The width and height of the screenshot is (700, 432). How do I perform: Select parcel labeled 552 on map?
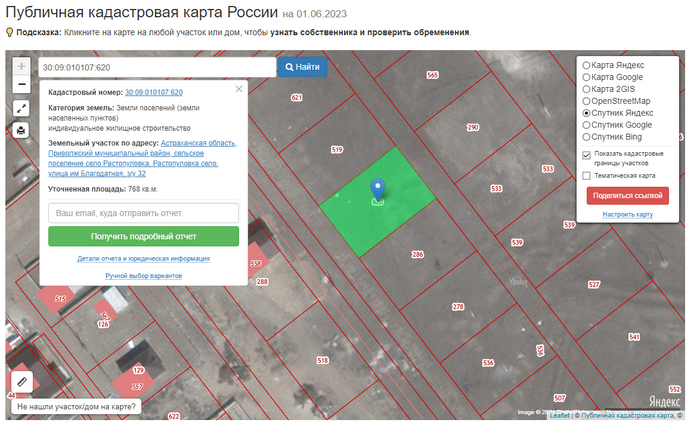(x=675, y=389)
